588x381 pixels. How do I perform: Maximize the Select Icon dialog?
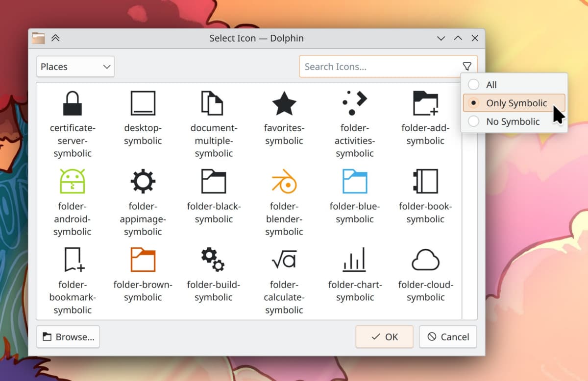click(x=458, y=38)
